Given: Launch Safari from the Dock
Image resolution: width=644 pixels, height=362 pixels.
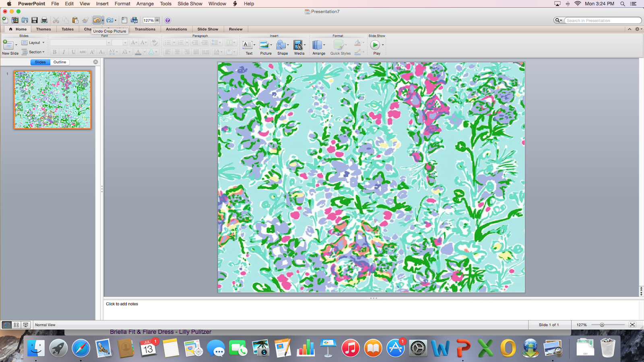Looking at the screenshot, I should pyautogui.click(x=81, y=348).
